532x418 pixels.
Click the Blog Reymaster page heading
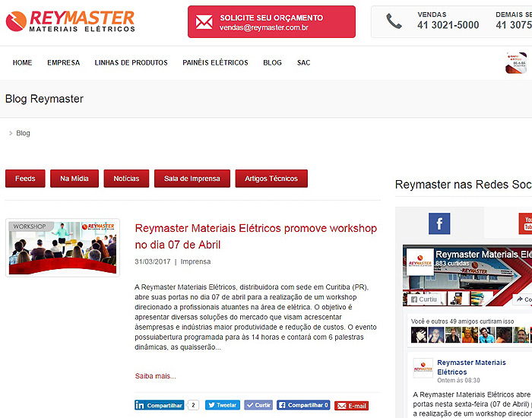pos(44,99)
